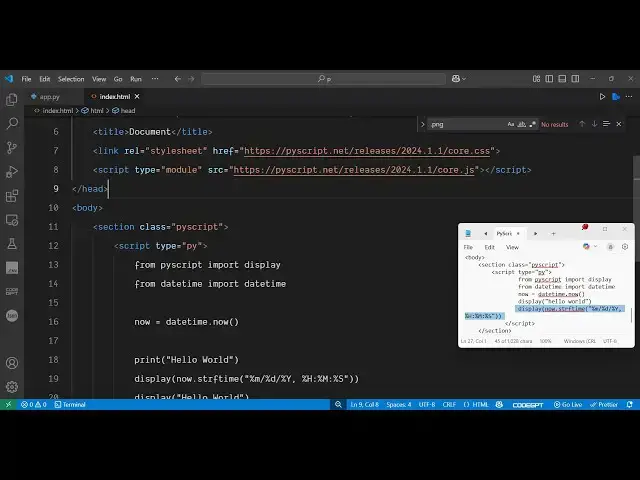Viewport: 640px width, 480px height.
Task: Click the CODEGPT status bar item
Action: 528,404
